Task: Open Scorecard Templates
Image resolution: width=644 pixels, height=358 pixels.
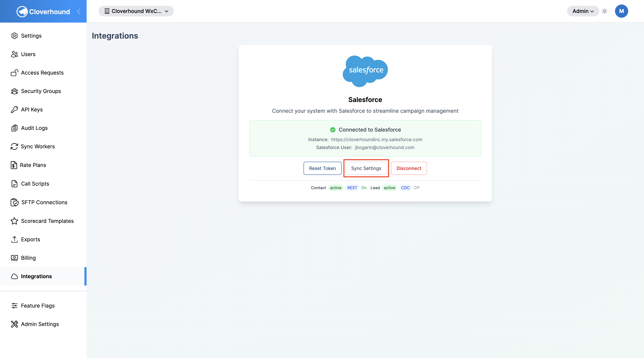Action: pyautogui.click(x=43, y=221)
